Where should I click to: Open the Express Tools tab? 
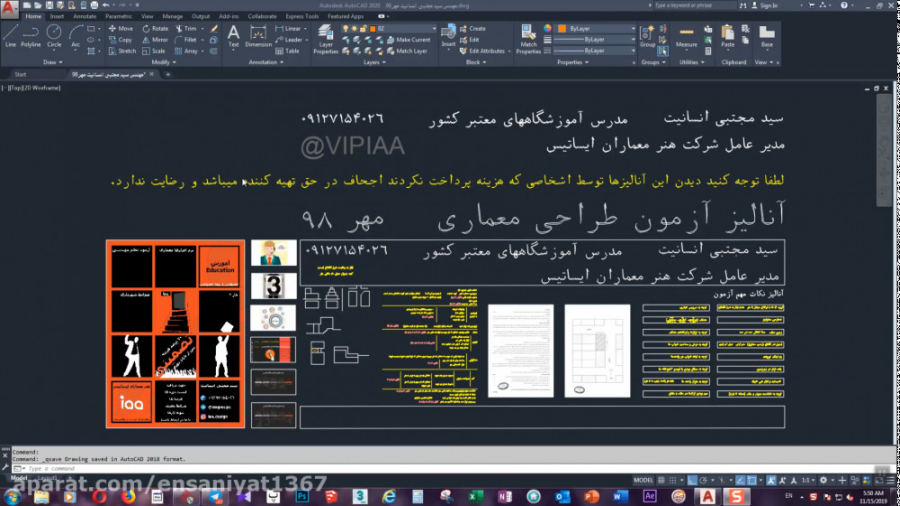[302, 17]
